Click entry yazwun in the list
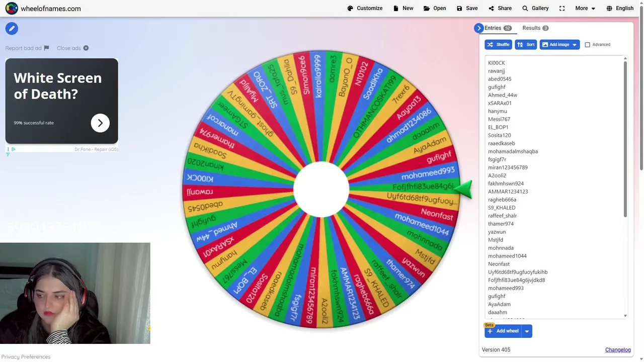Viewport: 644px width, 362px height. point(497,232)
